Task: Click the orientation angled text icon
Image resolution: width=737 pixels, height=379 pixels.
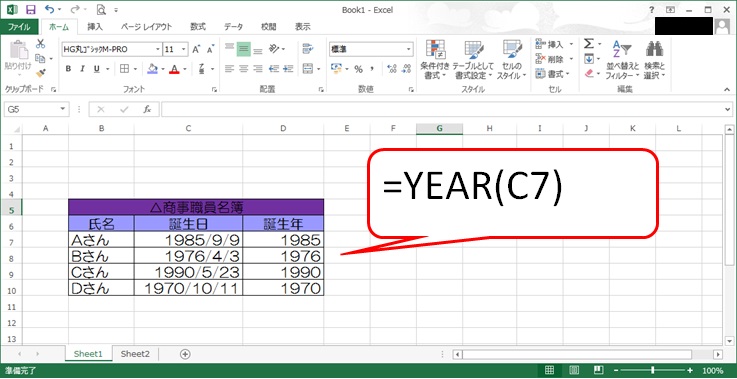Action: (274, 48)
